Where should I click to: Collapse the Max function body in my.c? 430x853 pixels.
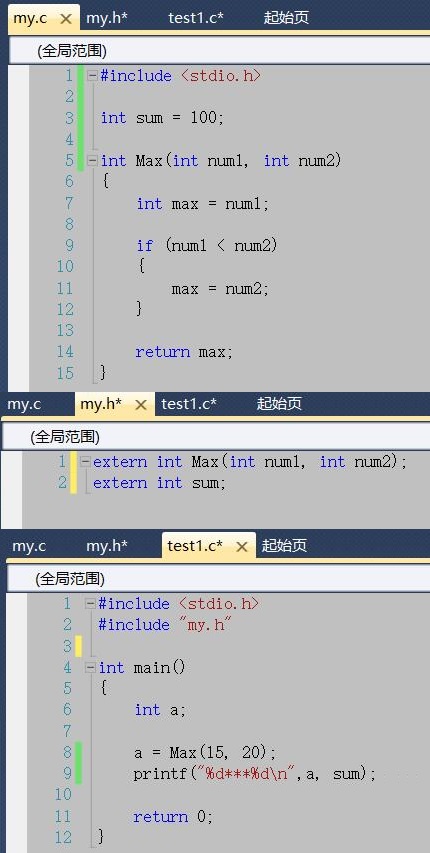pyautogui.click(x=93, y=161)
